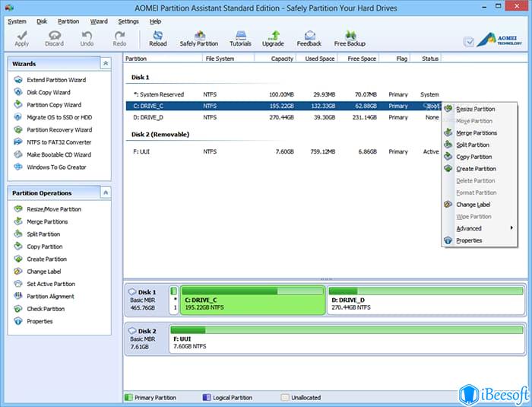Open the Feedback envelope icon

(x=309, y=39)
